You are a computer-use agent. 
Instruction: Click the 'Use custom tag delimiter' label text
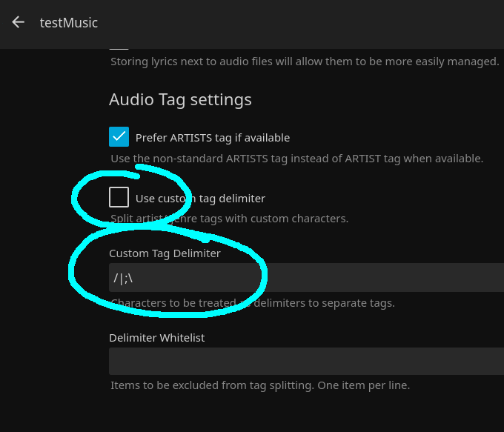(x=200, y=199)
